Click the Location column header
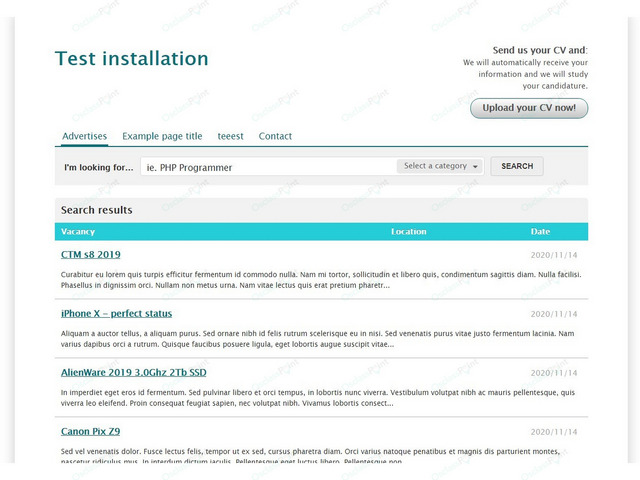Viewport: 640px width, 480px height. [409, 231]
